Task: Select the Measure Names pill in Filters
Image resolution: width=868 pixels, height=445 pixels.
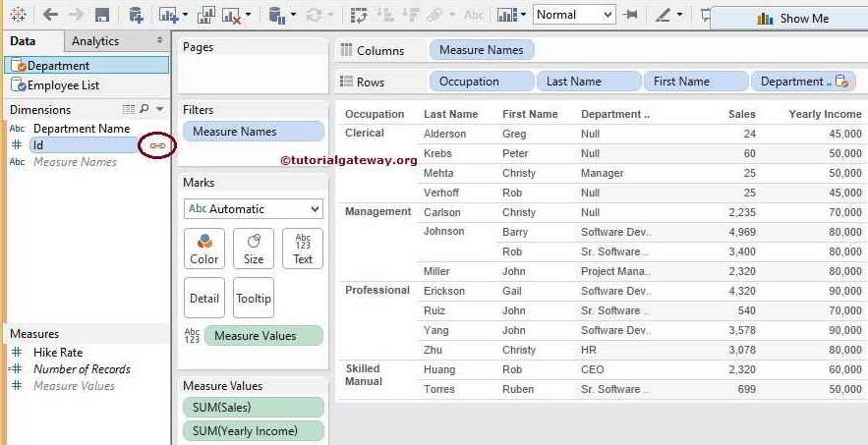Action: click(x=254, y=132)
